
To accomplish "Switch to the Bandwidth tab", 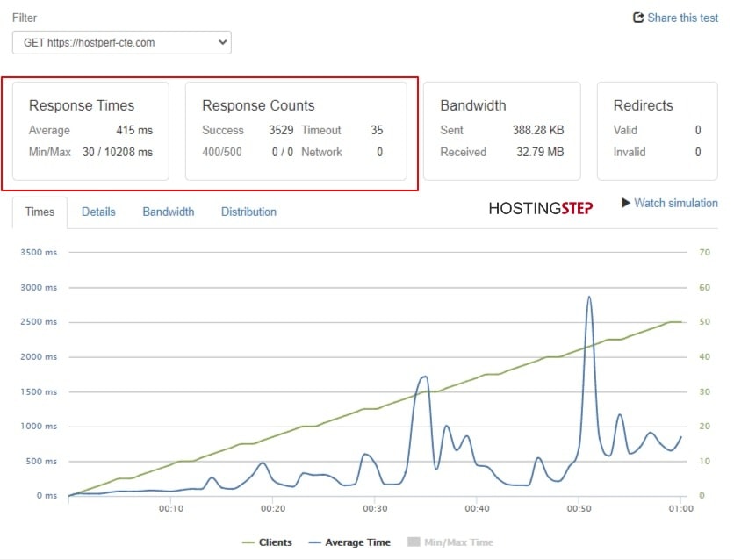I will 169,212.
